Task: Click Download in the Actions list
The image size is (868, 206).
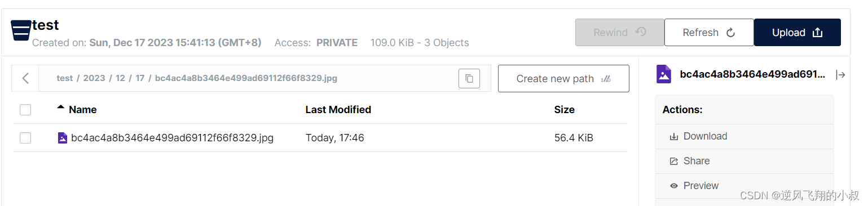Action: click(x=744, y=136)
